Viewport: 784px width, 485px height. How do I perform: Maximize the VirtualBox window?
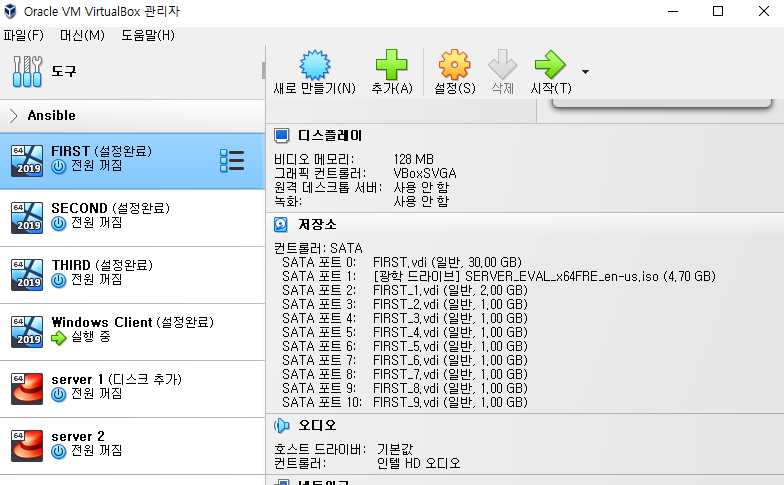click(x=718, y=11)
